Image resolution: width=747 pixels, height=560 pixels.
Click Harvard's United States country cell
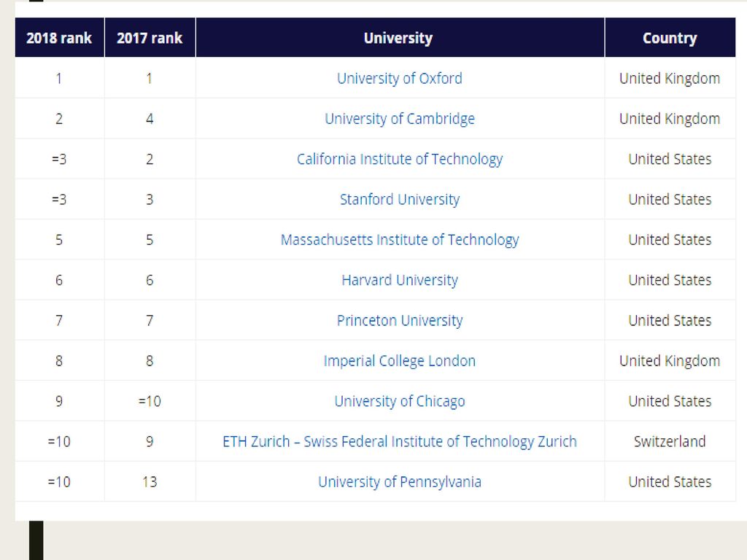click(670, 280)
